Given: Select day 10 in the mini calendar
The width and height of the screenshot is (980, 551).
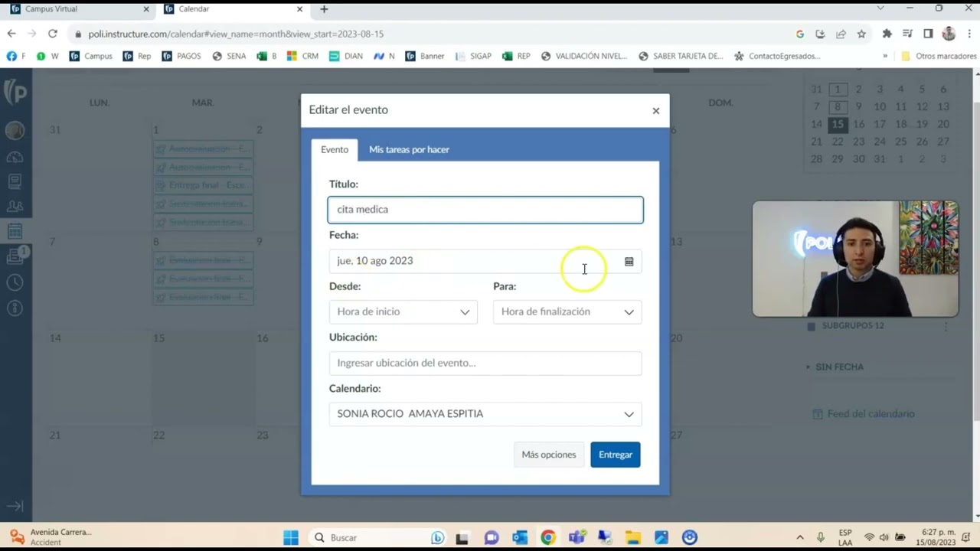Looking at the screenshot, I should point(879,106).
